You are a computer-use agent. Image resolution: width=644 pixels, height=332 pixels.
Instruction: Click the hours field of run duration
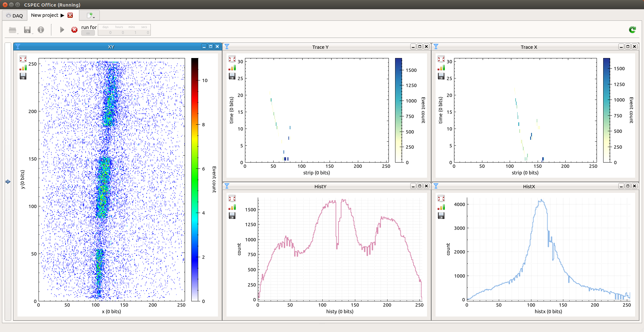[119, 32]
